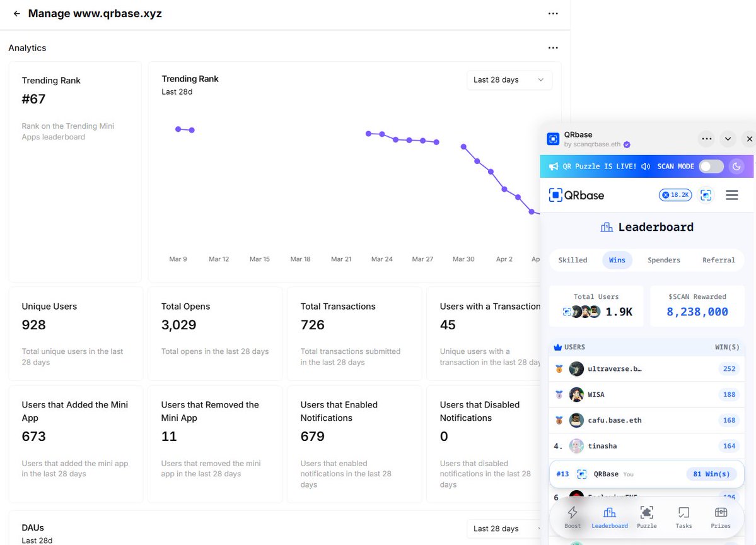This screenshot has height=545, width=756.
Task: Open the Tasks tab in bottom nav
Action: [683, 517]
